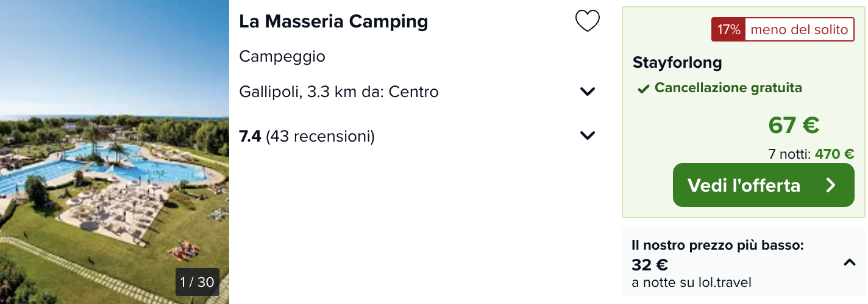Click Gallipoli 3.3 km da Centro text
868x304 pixels.
[x=339, y=92]
